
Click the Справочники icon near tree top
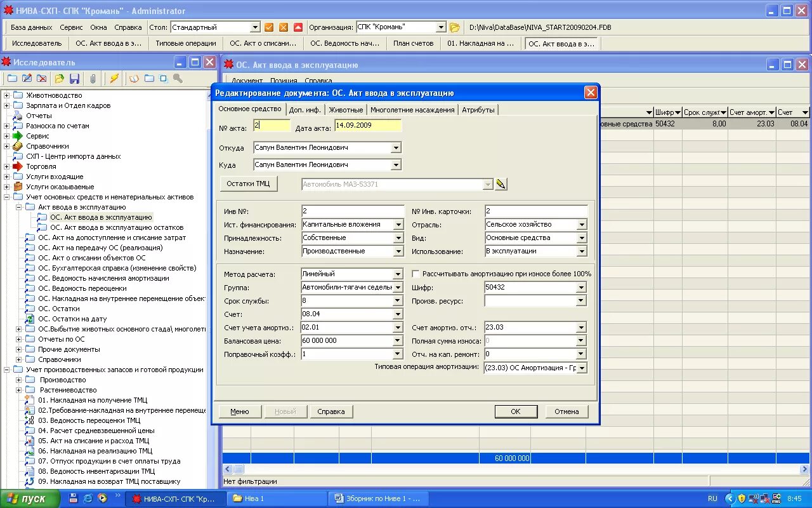[18, 146]
